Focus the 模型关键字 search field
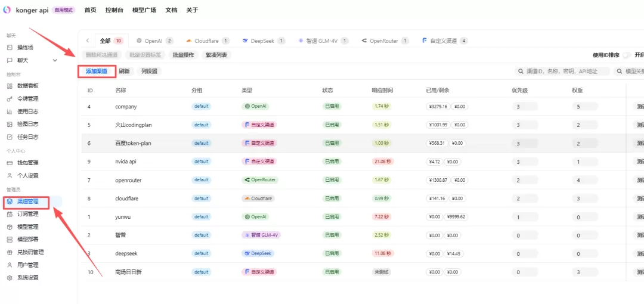644x304 pixels. (629, 71)
